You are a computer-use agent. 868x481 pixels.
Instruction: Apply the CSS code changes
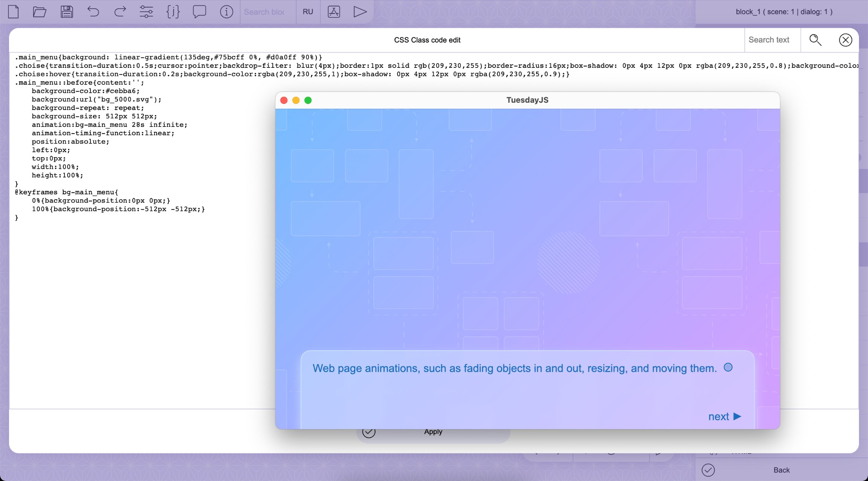pyautogui.click(x=433, y=432)
